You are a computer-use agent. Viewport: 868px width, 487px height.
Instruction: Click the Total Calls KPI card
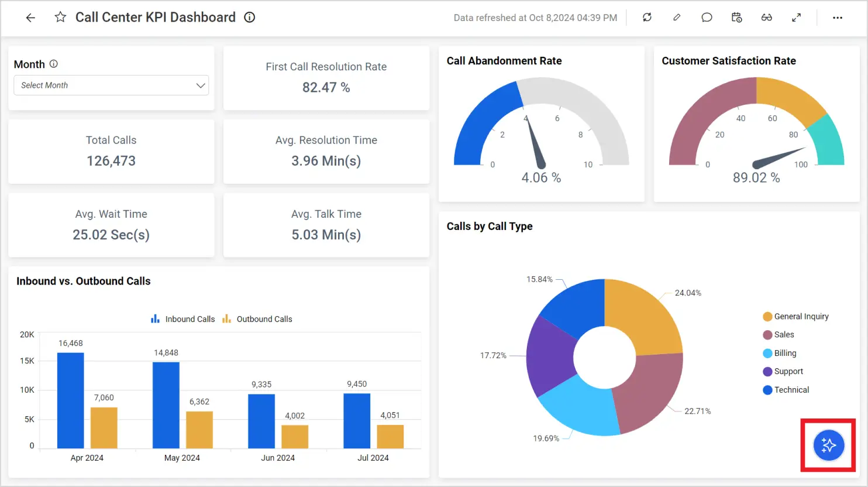tap(111, 152)
